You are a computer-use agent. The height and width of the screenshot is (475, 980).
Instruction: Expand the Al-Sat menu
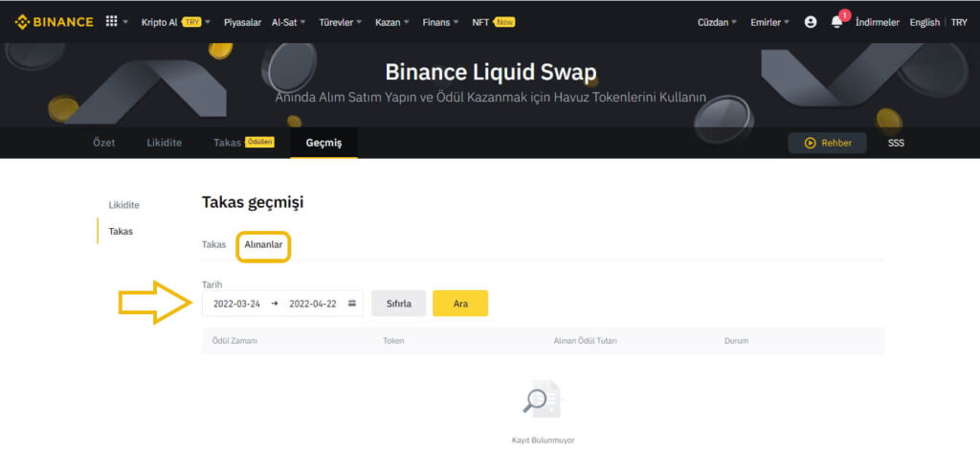point(289,22)
